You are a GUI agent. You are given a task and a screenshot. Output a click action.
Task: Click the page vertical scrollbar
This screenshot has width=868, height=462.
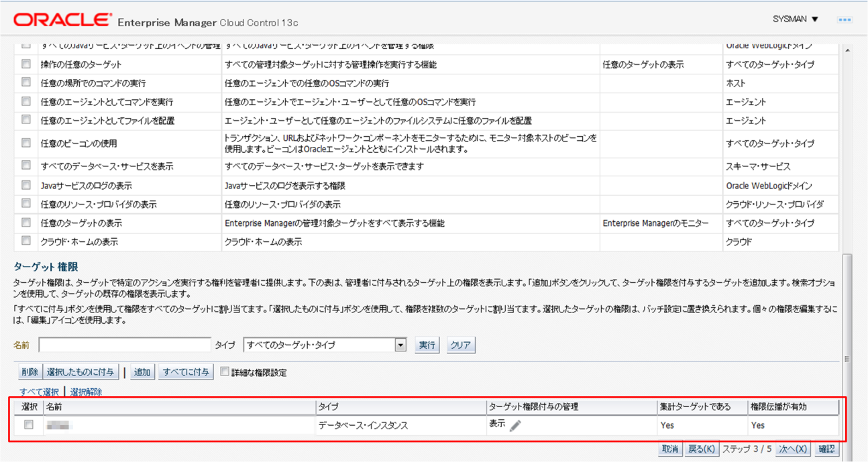(x=847, y=359)
